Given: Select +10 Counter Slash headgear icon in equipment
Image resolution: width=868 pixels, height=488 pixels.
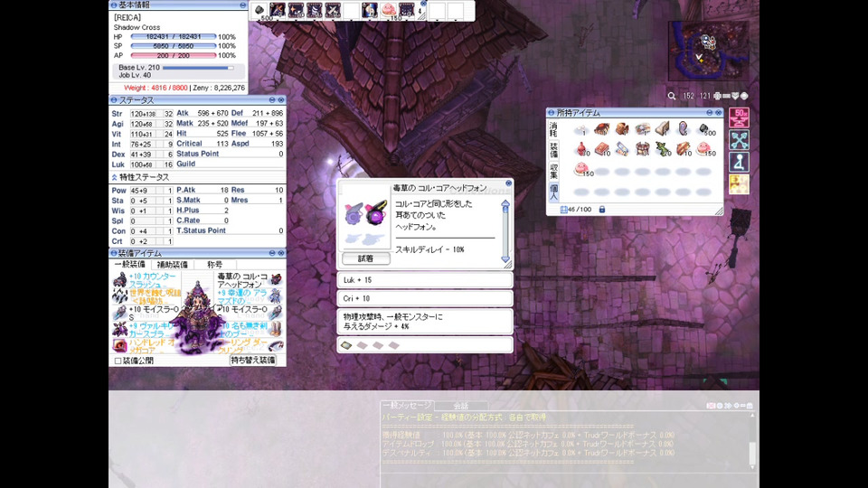Looking at the screenshot, I should point(119,280).
